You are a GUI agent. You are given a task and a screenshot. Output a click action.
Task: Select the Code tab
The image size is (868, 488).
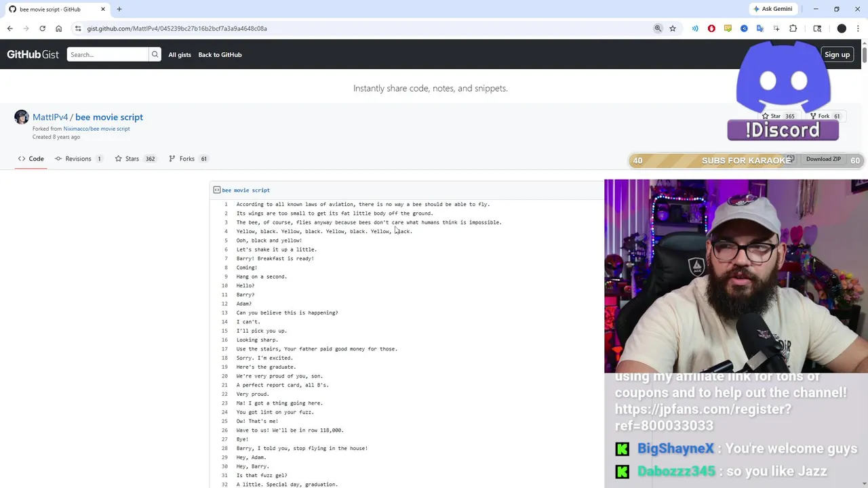(x=31, y=159)
